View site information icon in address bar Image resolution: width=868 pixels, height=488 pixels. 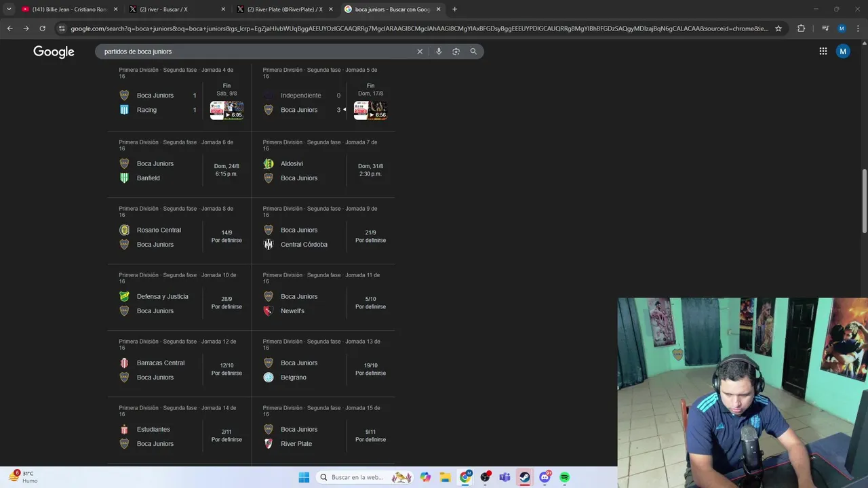pyautogui.click(x=62, y=28)
